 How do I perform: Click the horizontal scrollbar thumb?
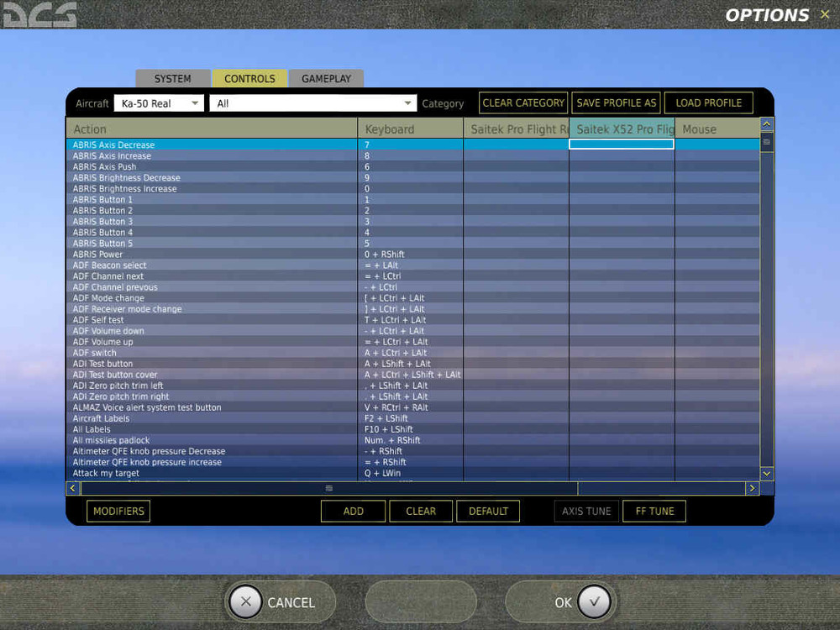point(329,488)
